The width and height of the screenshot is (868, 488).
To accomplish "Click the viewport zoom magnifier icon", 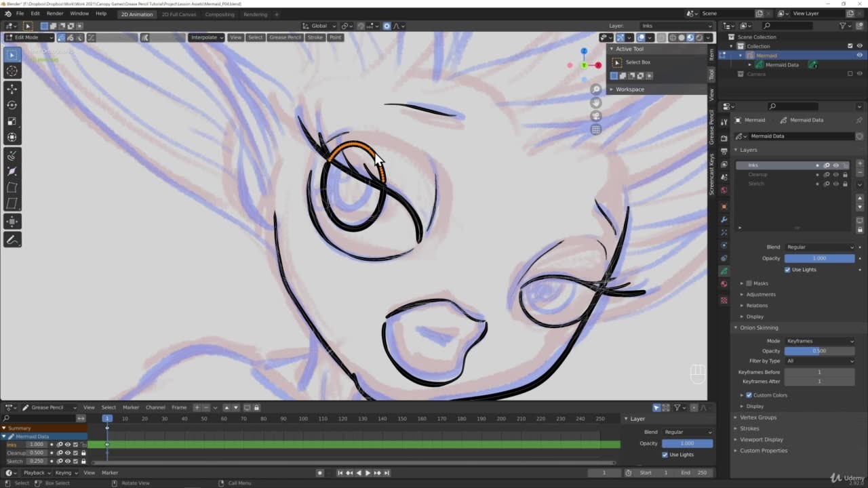I will pos(596,89).
